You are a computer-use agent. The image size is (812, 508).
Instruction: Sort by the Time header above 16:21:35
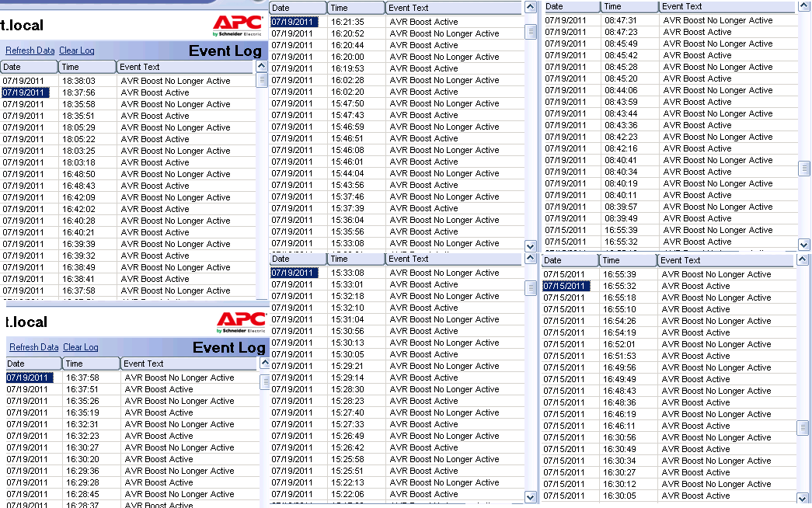tap(356, 8)
